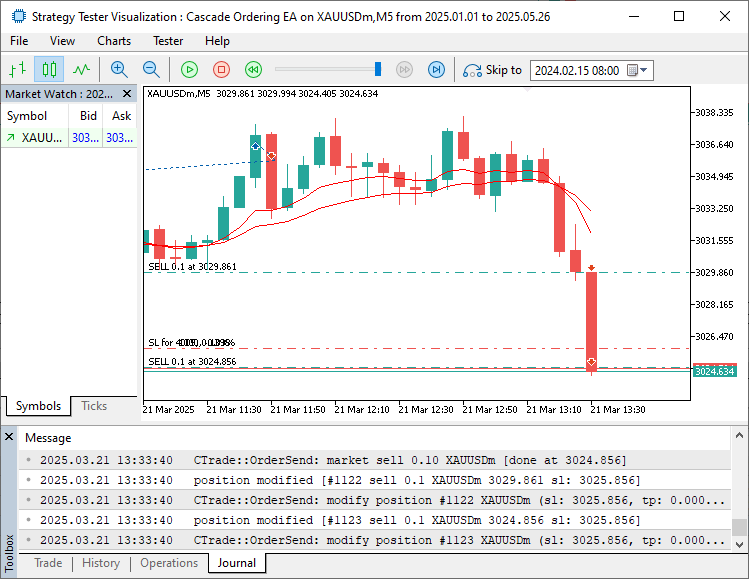The image size is (749, 579).
Task: Zoom in on the chart
Action: [119, 69]
